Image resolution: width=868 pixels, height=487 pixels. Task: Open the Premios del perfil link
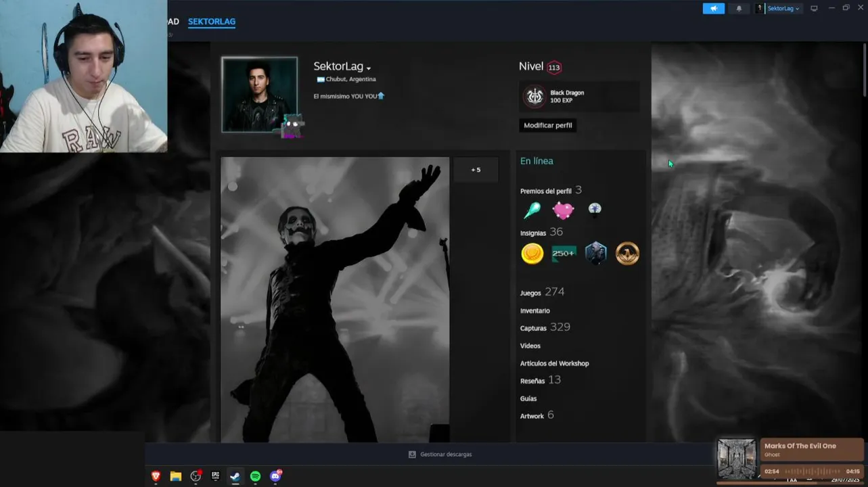(x=546, y=191)
